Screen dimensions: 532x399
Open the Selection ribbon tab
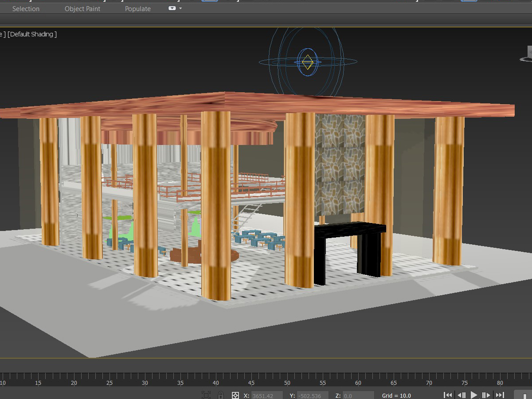[x=26, y=9]
